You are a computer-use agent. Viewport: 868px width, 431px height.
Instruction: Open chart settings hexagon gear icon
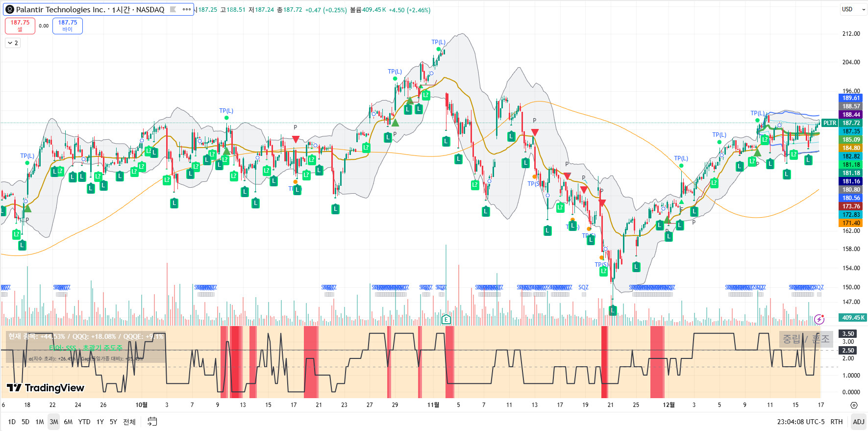pos(854,405)
